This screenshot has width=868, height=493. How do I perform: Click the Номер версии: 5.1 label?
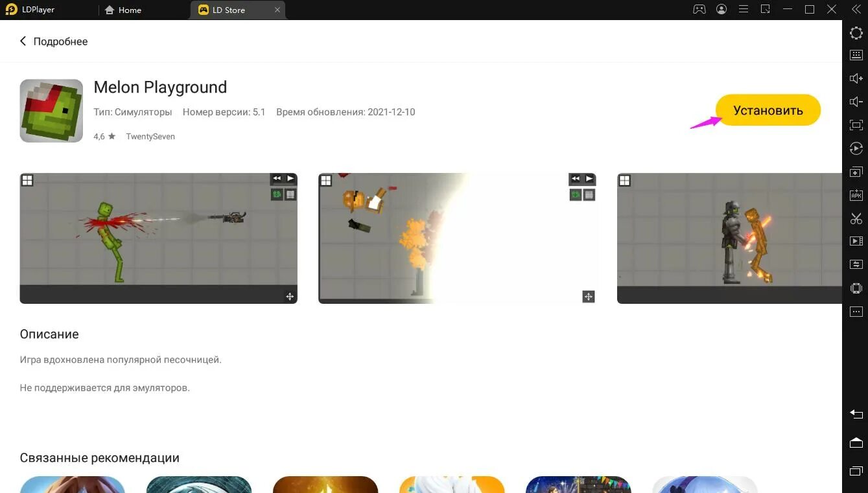[x=224, y=112]
